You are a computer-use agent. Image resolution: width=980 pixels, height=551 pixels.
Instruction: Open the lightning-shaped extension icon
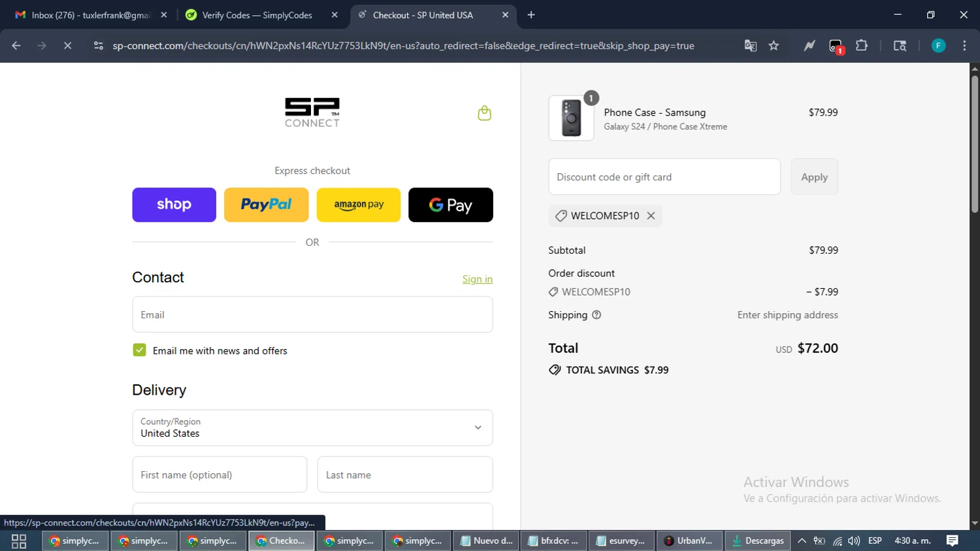[809, 46]
